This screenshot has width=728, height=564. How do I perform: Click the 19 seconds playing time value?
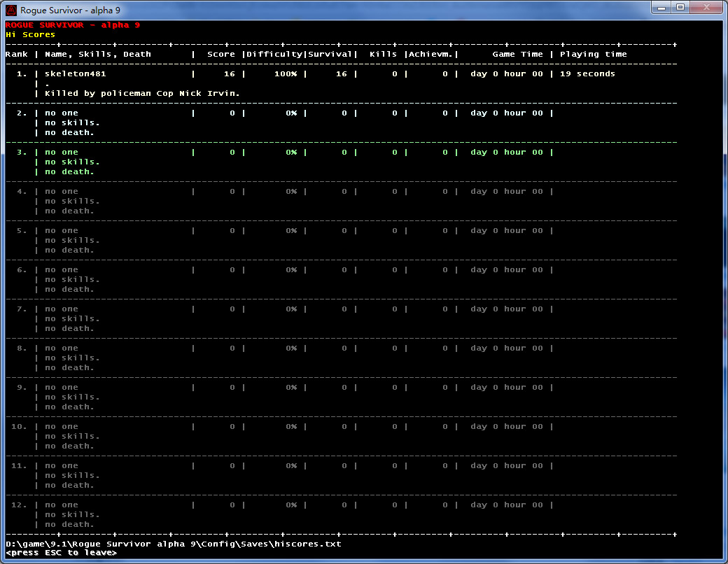tap(587, 73)
